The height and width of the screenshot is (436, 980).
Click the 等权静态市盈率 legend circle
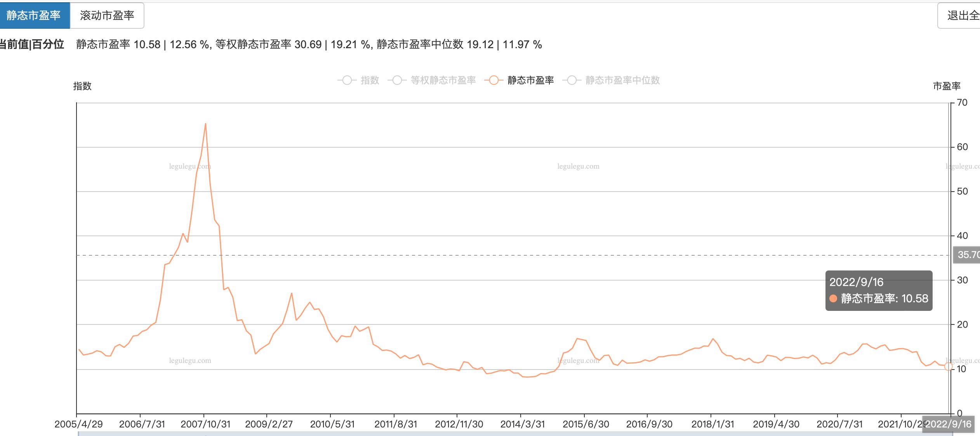pos(397,80)
